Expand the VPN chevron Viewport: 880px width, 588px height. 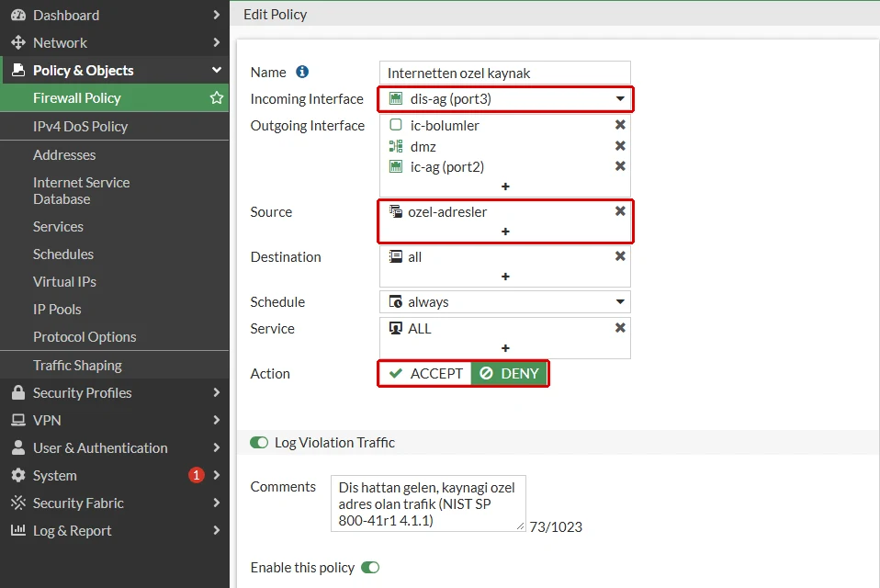coord(217,420)
